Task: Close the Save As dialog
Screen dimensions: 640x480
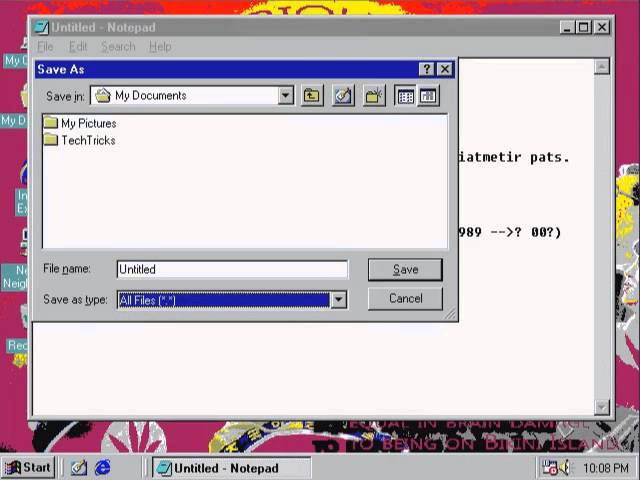Action: click(445, 69)
